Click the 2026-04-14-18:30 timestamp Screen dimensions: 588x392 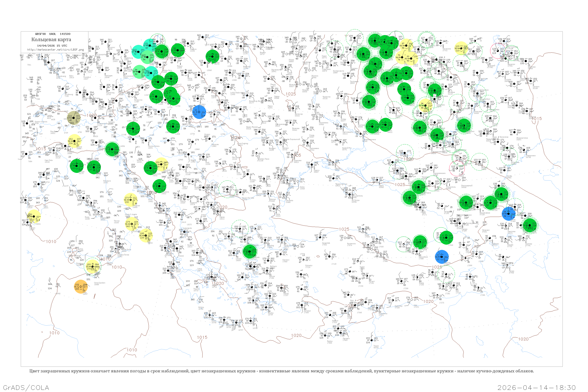[x=536, y=387]
